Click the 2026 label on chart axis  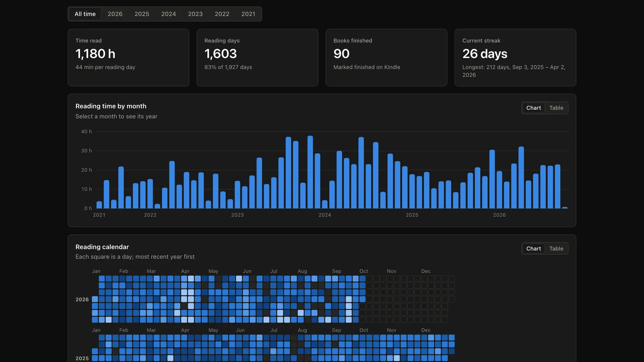pyautogui.click(x=500, y=215)
